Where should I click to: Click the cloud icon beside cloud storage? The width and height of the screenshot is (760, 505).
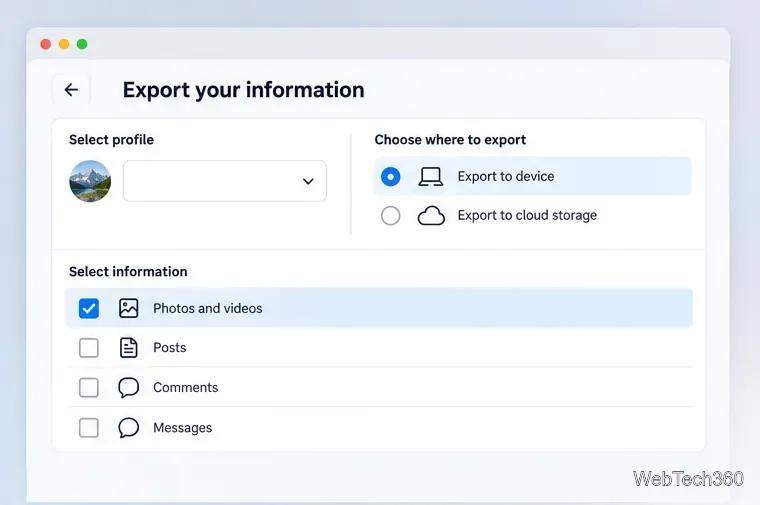[431, 216]
